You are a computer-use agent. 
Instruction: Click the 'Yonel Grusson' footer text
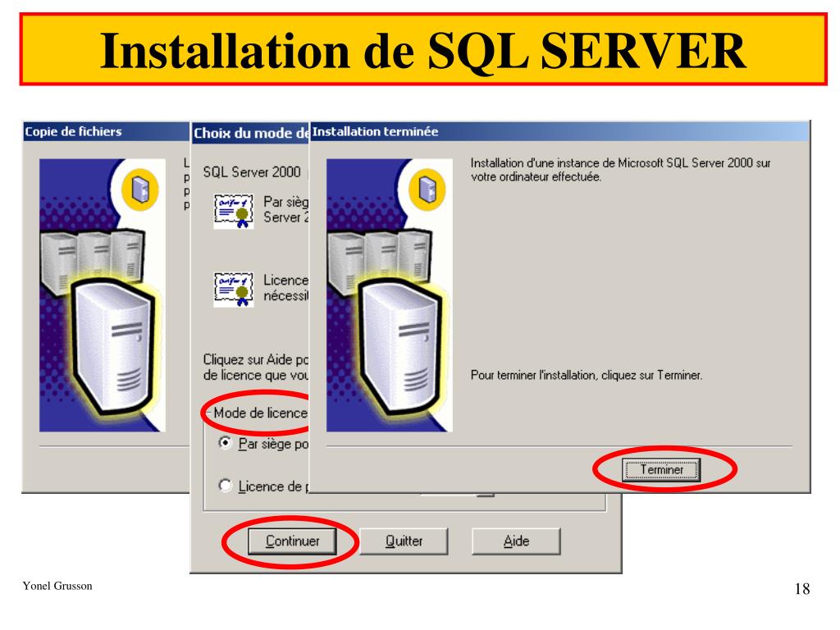[57, 586]
